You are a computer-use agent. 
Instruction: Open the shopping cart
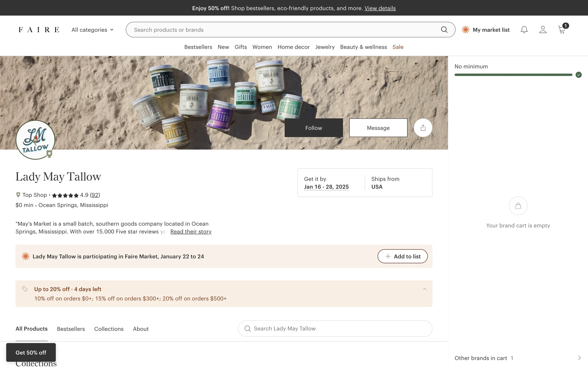coord(562,30)
